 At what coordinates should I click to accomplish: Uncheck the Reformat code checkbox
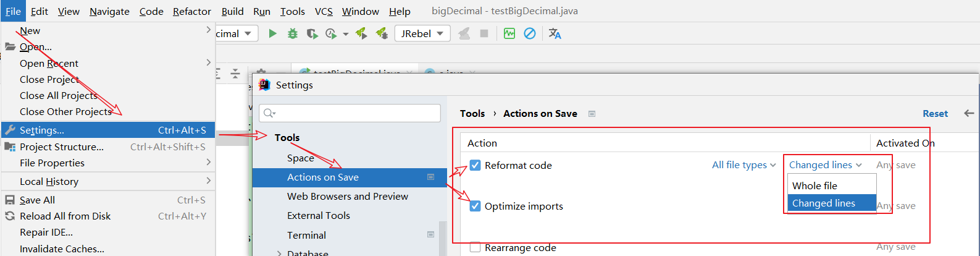pyautogui.click(x=475, y=165)
